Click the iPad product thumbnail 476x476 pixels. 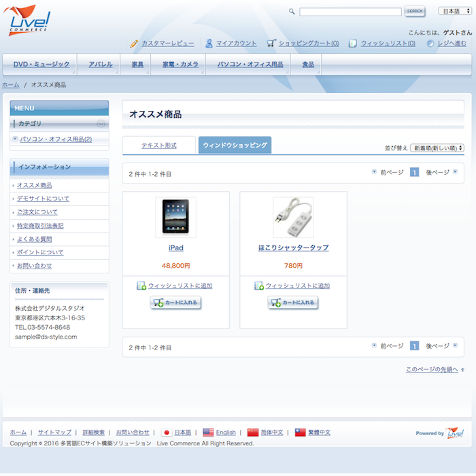[x=175, y=217]
